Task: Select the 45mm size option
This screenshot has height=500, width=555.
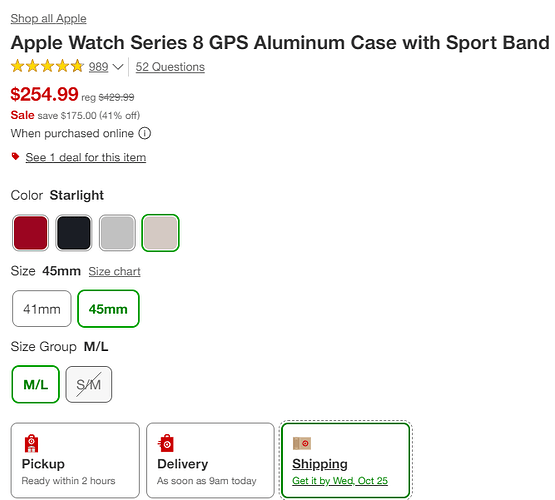Action: (108, 309)
